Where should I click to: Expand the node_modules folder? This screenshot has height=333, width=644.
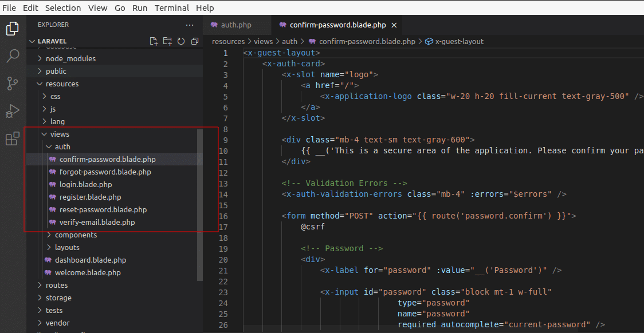[x=70, y=58]
